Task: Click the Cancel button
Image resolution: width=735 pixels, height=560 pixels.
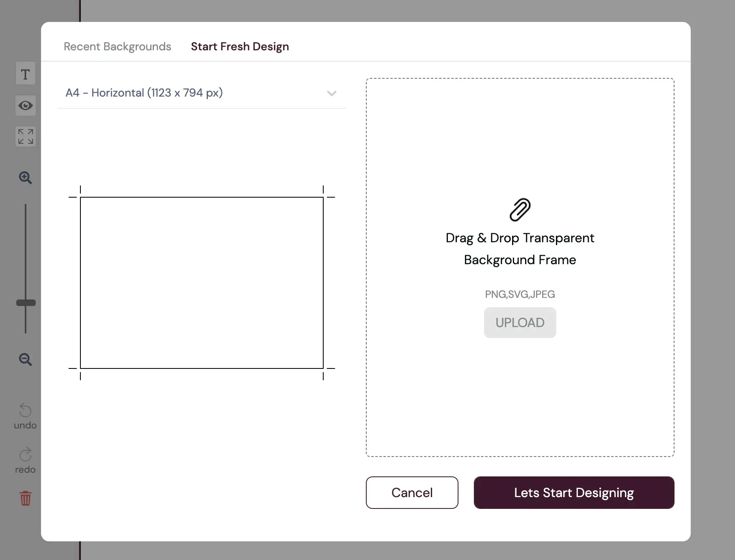Action: [412, 492]
